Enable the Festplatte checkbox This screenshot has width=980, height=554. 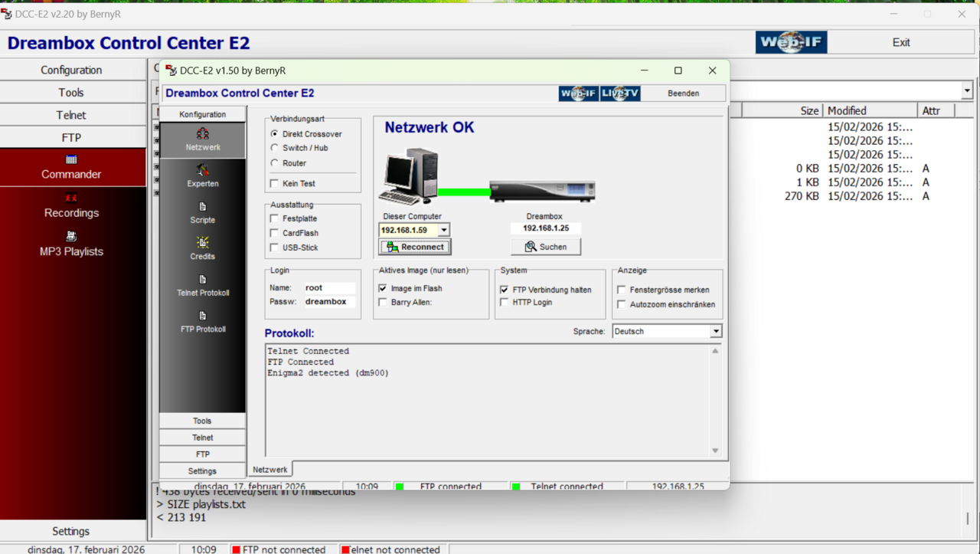tap(273, 218)
